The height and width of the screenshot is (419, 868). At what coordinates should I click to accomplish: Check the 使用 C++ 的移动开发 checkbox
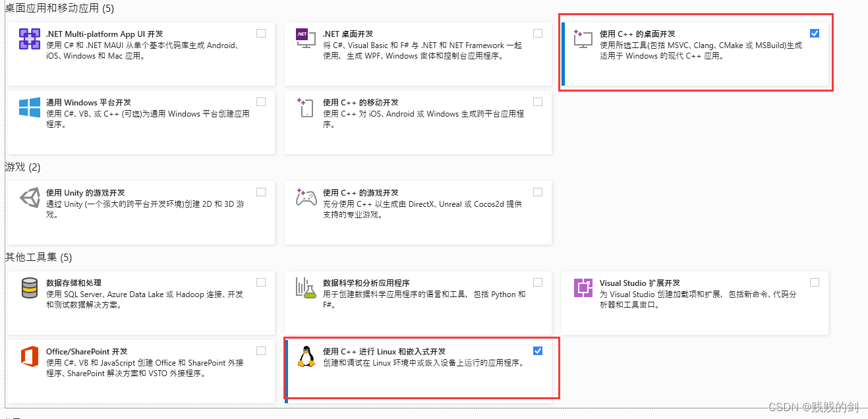[538, 102]
